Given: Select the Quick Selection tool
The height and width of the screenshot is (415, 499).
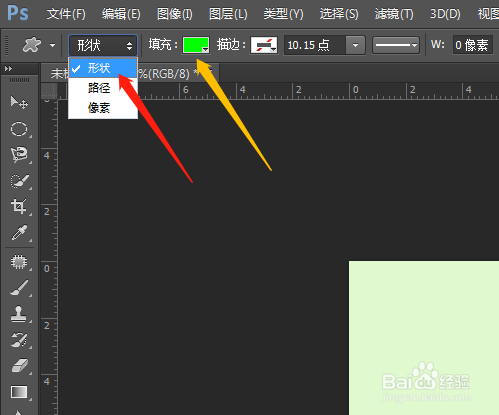Looking at the screenshot, I should (19, 181).
